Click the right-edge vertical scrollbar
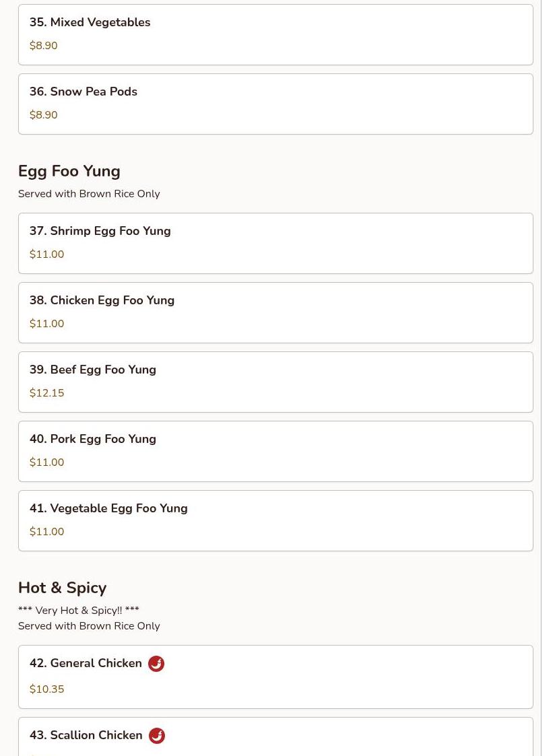 coord(547,377)
